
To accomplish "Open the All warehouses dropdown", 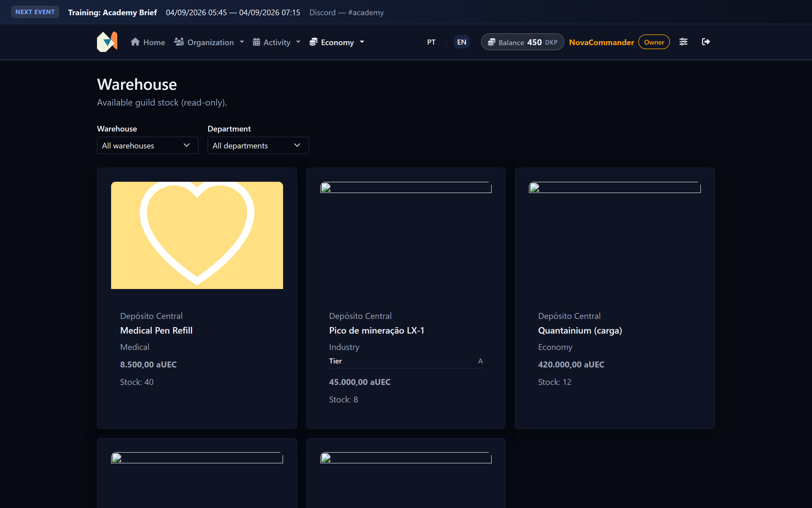I will pos(148,145).
